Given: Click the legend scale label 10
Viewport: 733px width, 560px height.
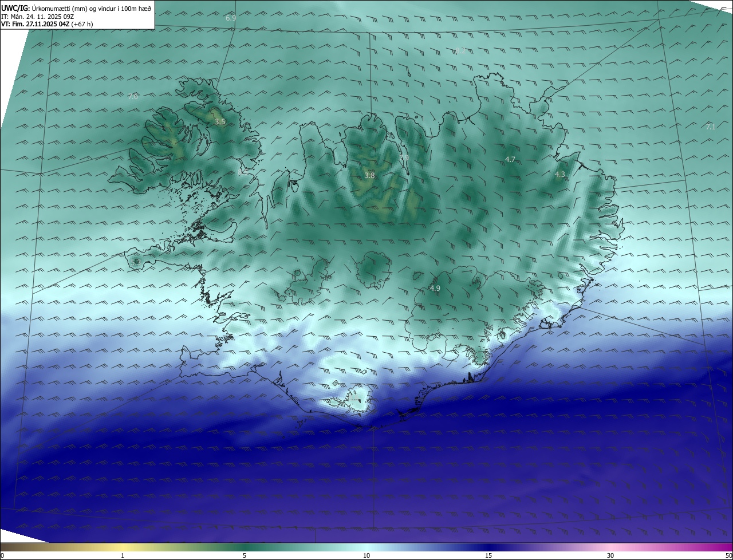Looking at the screenshot, I should 366,555.
